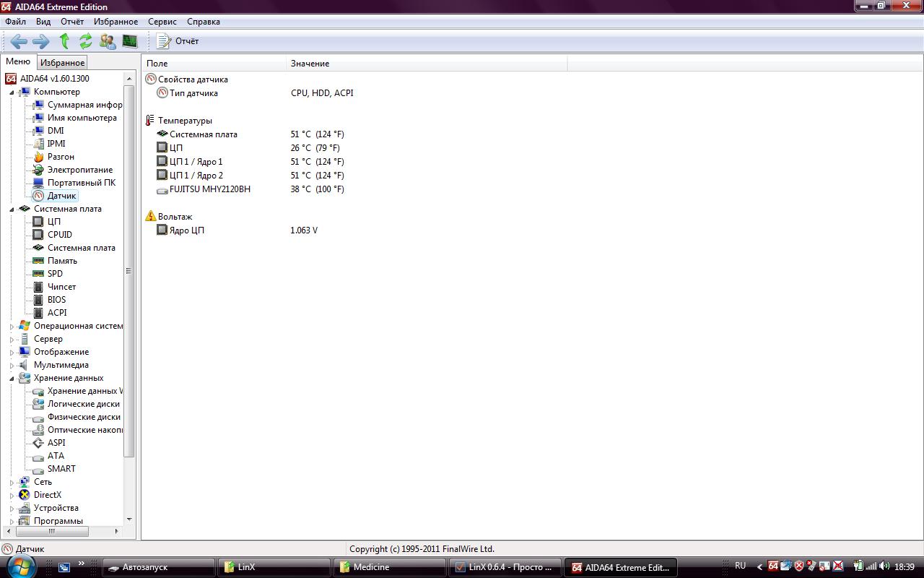
Task: Open the Сервис menu
Action: click(x=162, y=22)
